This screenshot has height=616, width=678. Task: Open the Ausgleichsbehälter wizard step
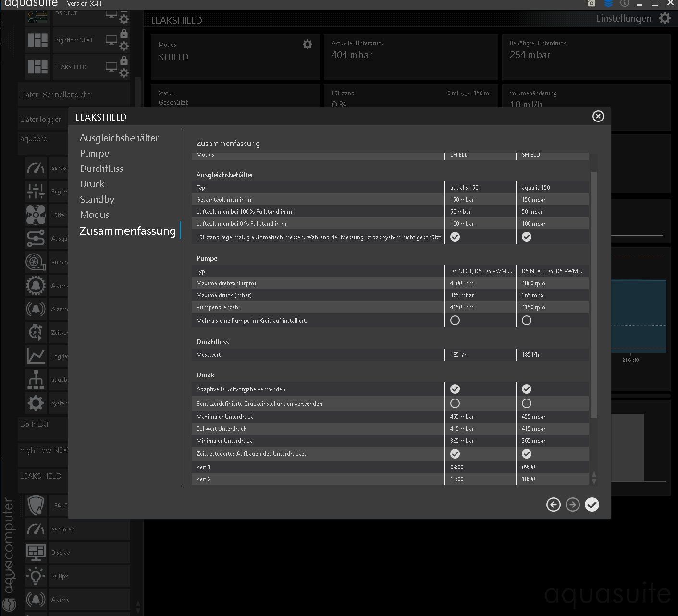point(119,138)
